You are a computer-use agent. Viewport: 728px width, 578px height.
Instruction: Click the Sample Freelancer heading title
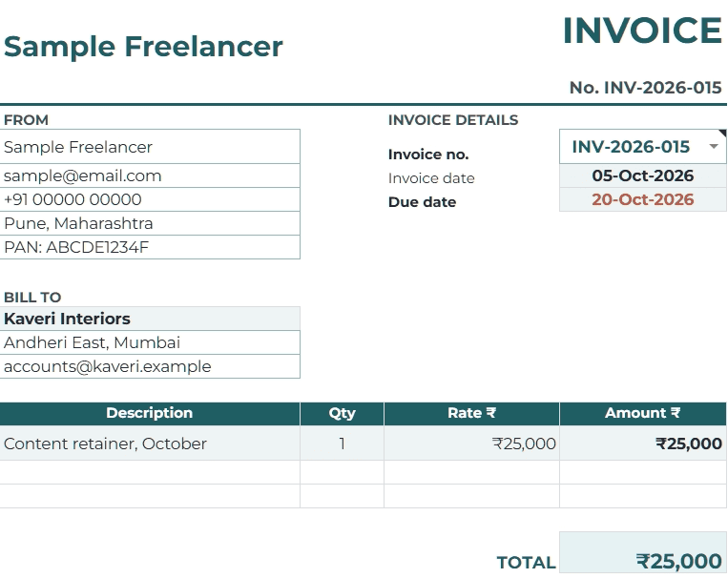coord(143,47)
